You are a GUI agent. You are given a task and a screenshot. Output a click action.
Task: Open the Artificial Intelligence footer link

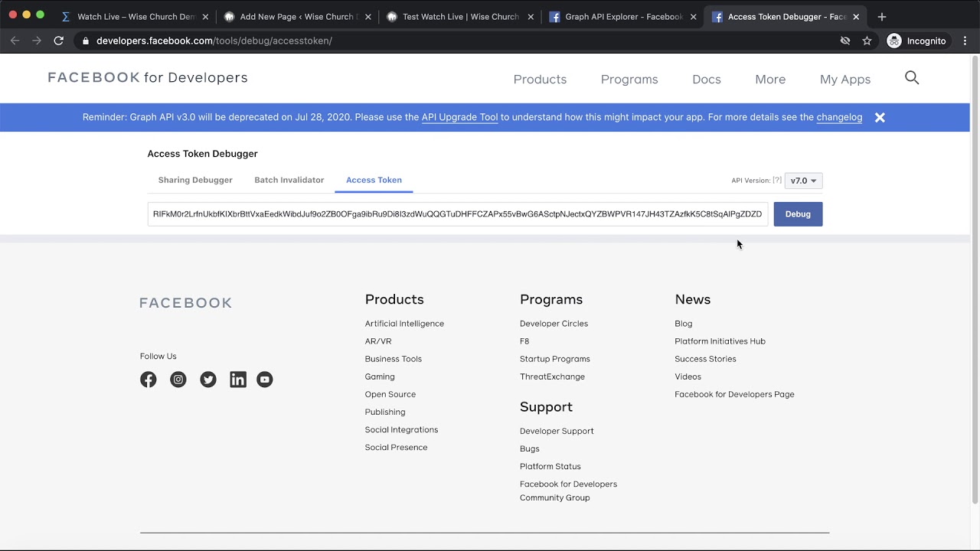(404, 324)
